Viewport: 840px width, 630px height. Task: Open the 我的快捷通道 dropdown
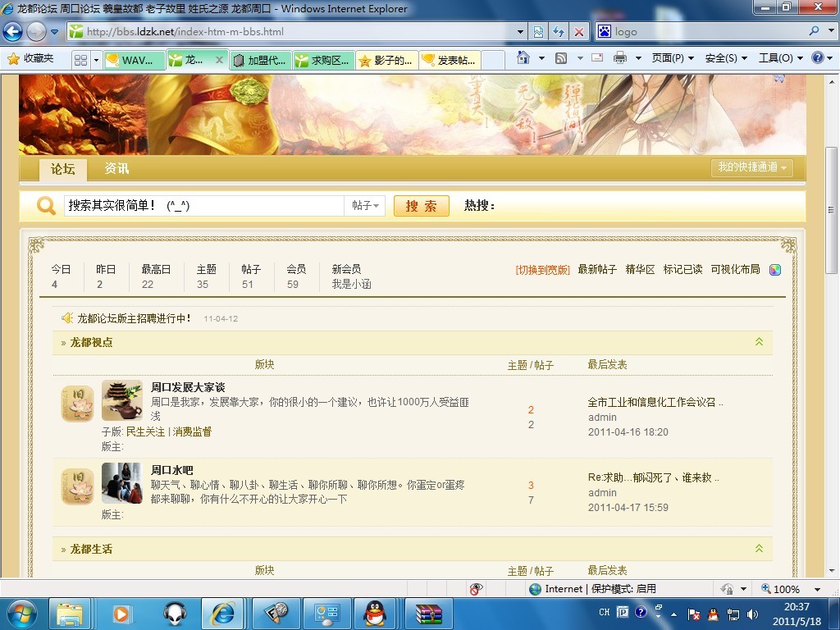tap(751, 167)
